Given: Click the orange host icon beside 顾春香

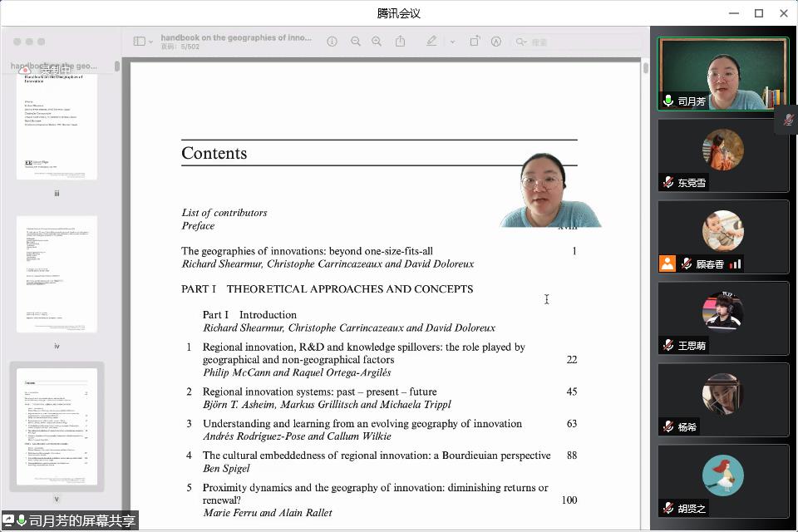Looking at the screenshot, I should pos(667,264).
